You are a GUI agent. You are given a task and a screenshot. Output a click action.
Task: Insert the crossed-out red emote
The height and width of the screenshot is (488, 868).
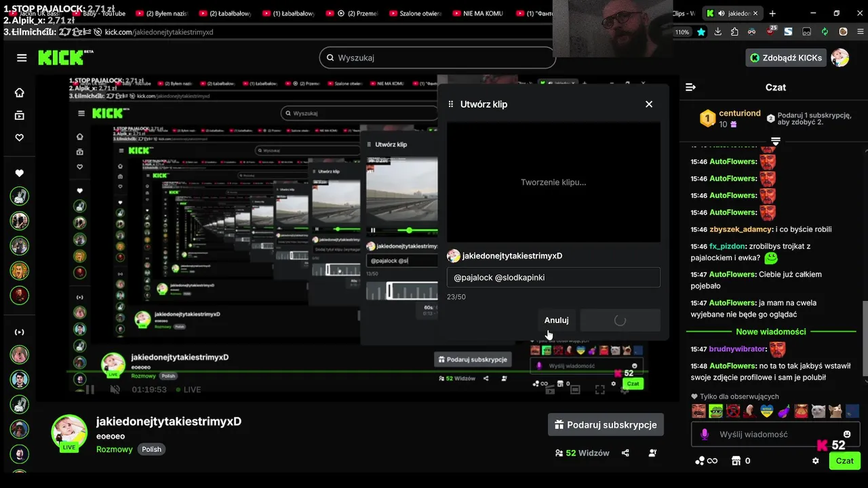(733, 411)
